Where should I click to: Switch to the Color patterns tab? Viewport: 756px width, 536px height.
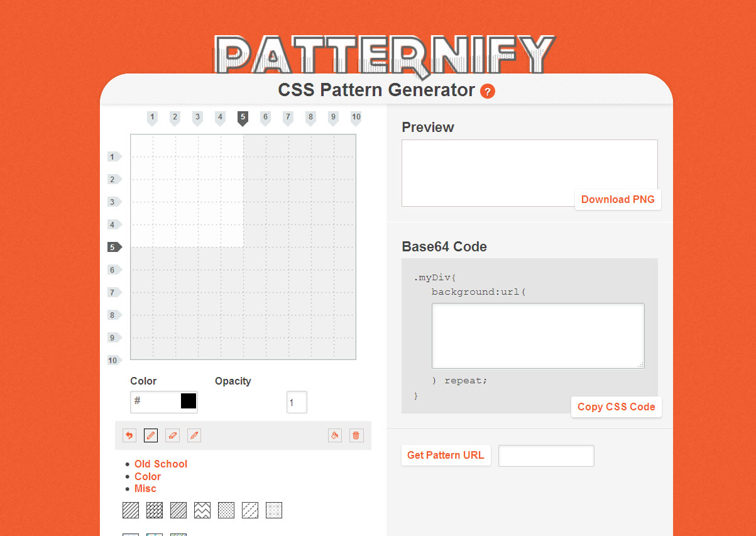click(148, 476)
